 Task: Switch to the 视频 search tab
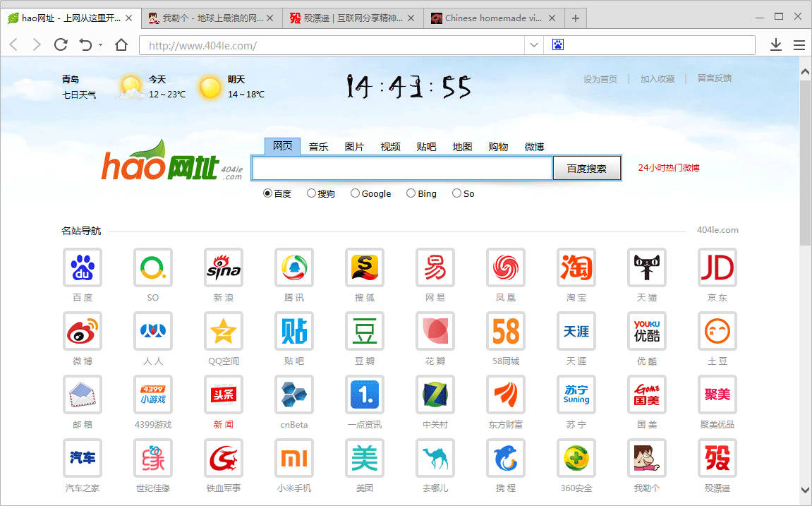(x=390, y=147)
